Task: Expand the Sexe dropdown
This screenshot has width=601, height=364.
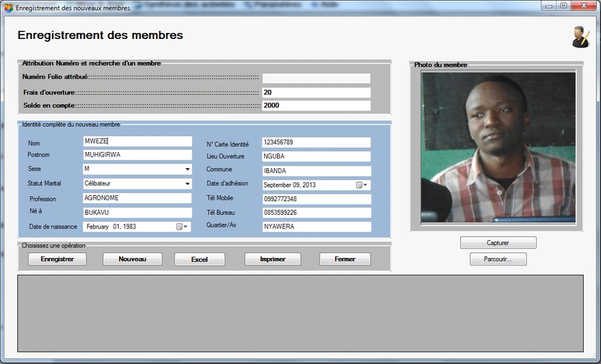Action: tap(188, 169)
